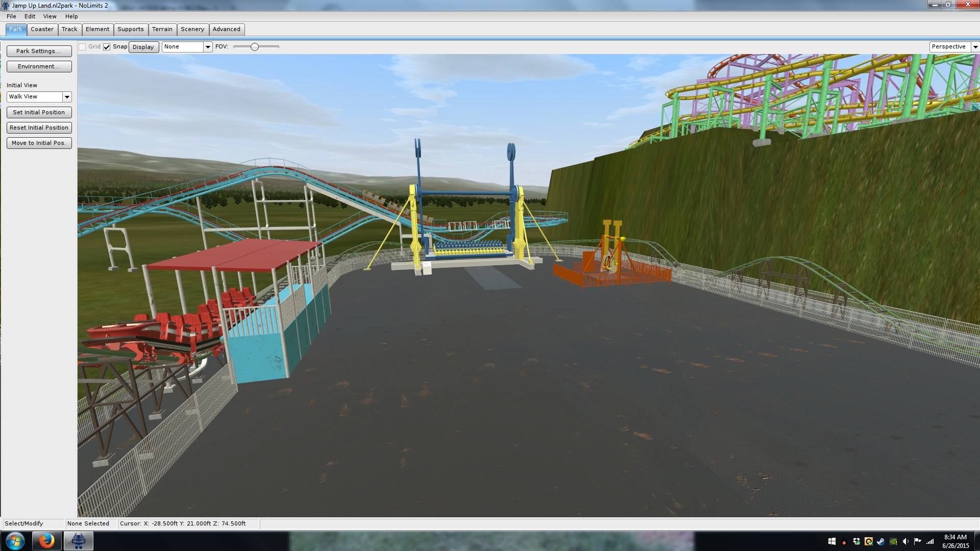980x551 pixels.
Task: Open the Action Center flag icon
Action: pyautogui.click(x=918, y=541)
